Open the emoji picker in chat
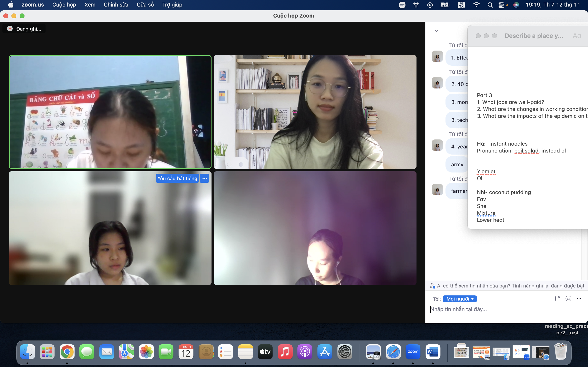Screen dimensions: 588x367 point(568,298)
